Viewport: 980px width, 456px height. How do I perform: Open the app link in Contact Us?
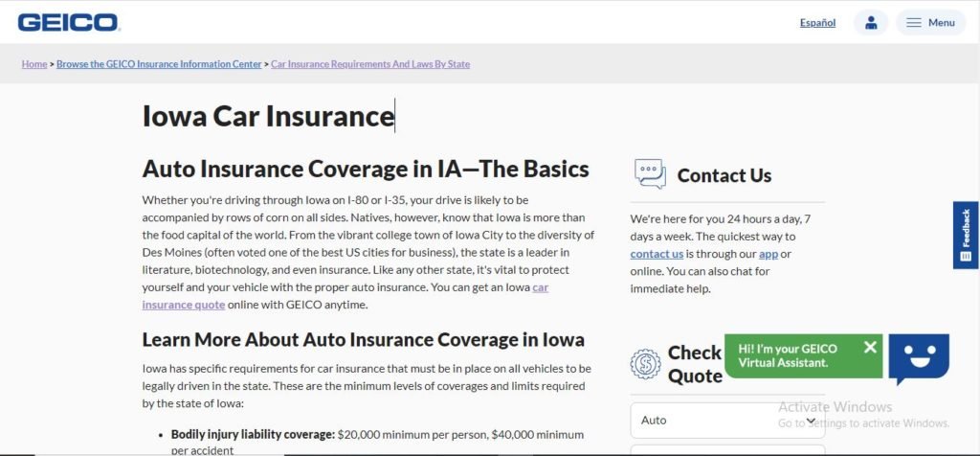coord(768,254)
